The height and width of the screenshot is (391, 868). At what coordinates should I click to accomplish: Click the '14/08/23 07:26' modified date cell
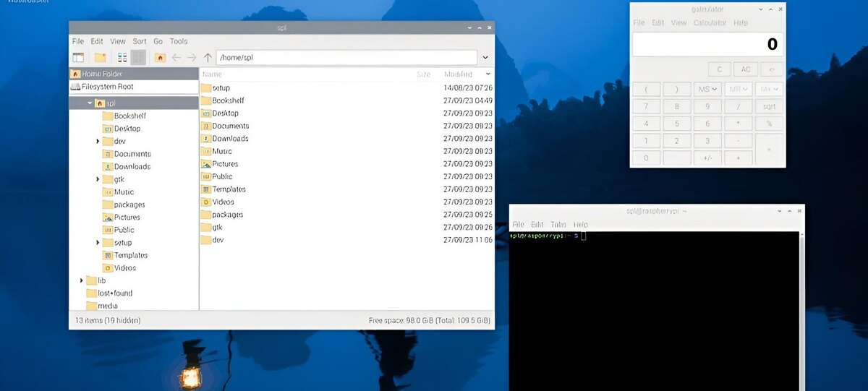468,88
